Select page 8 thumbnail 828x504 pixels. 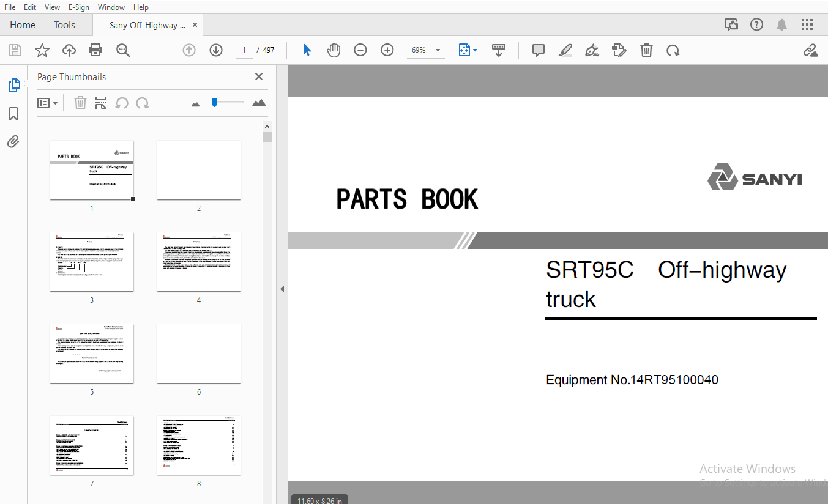point(199,445)
